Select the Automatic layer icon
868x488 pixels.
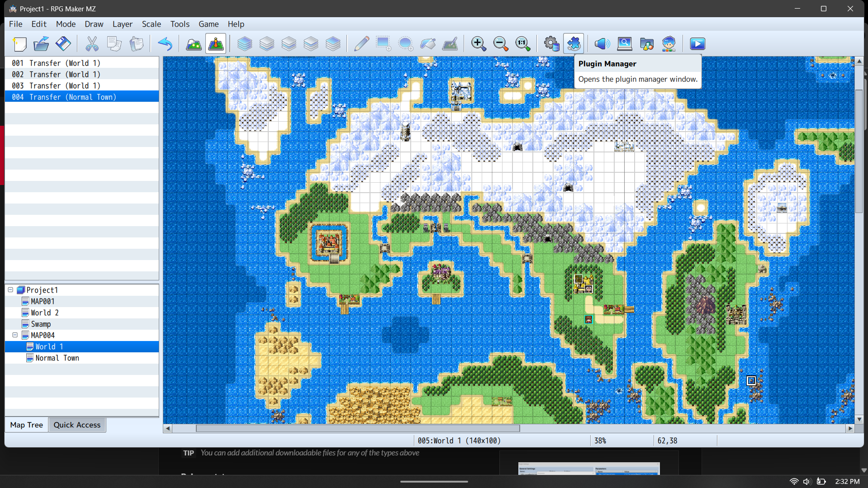[245, 44]
